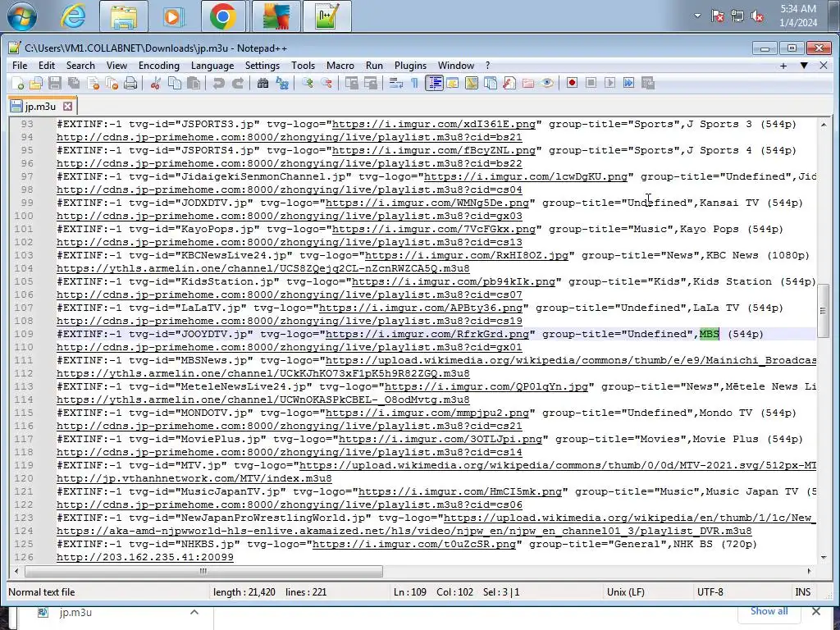Image resolution: width=840 pixels, height=630 pixels.
Task: Click the Copy toolbar icon
Action: click(175, 84)
